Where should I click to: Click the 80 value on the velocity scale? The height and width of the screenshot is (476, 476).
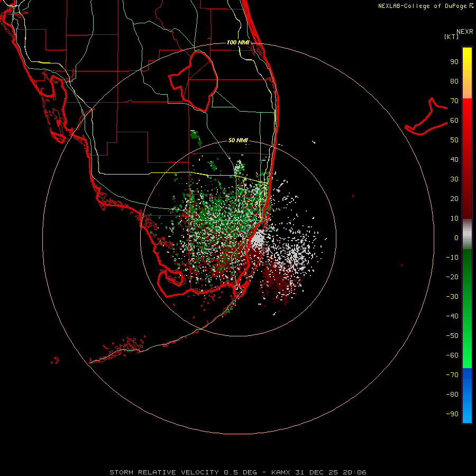[x=454, y=81]
